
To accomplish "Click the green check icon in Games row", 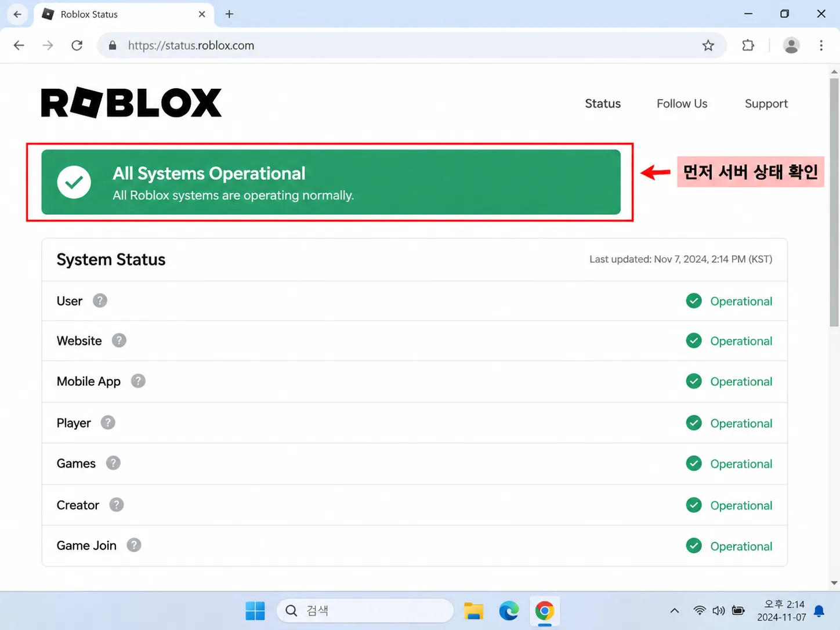I will click(694, 464).
